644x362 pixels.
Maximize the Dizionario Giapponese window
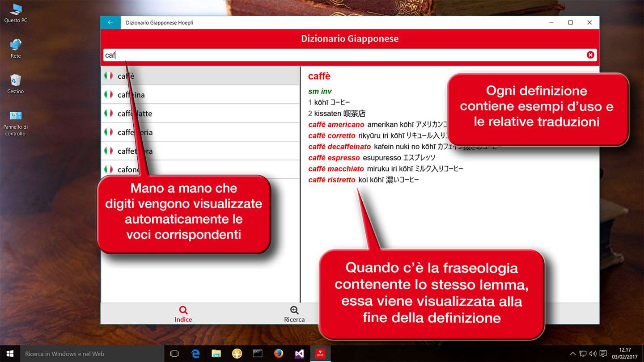coord(570,22)
